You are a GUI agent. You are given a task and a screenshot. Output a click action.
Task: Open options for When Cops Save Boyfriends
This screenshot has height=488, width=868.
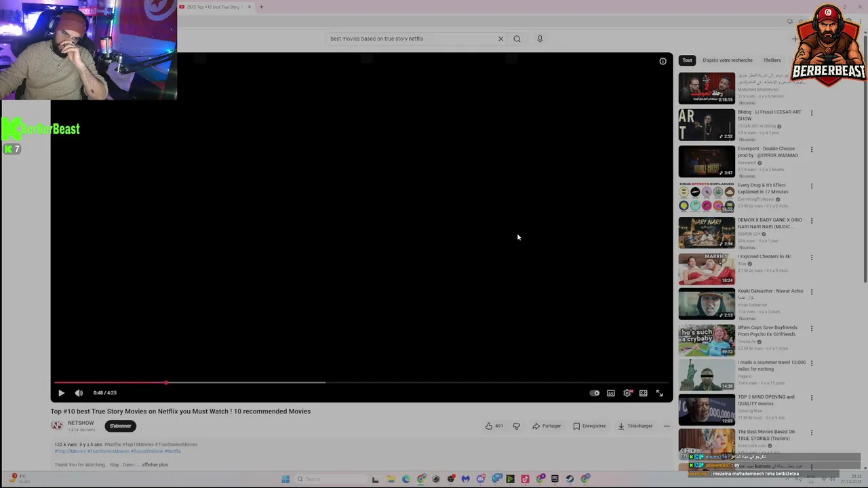(x=811, y=329)
